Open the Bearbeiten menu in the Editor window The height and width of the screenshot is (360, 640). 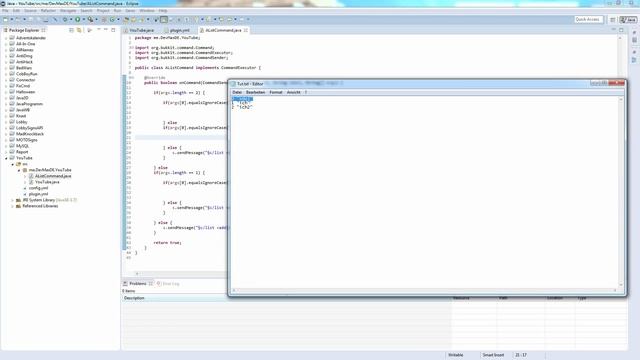click(x=256, y=92)
